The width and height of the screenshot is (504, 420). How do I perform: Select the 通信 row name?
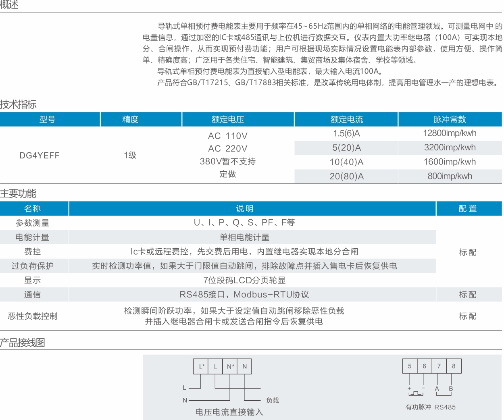[x=33, y=295]
